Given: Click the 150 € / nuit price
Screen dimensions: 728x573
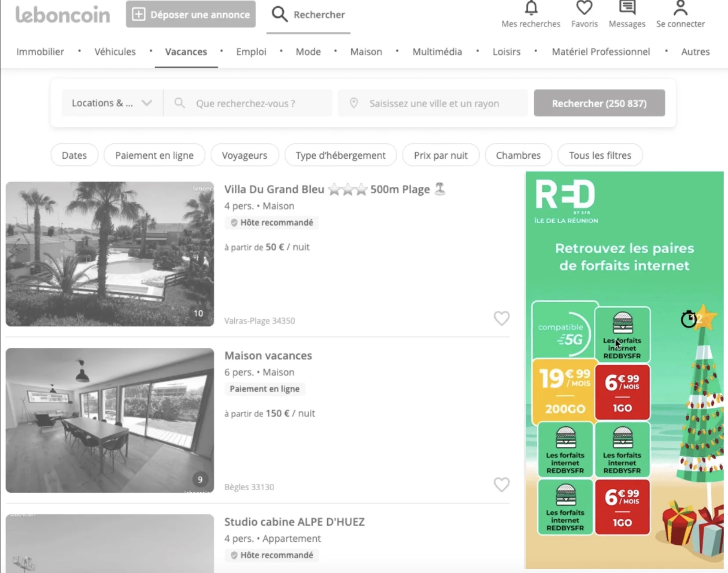Looking at the screenshot, I should (290, 413).
